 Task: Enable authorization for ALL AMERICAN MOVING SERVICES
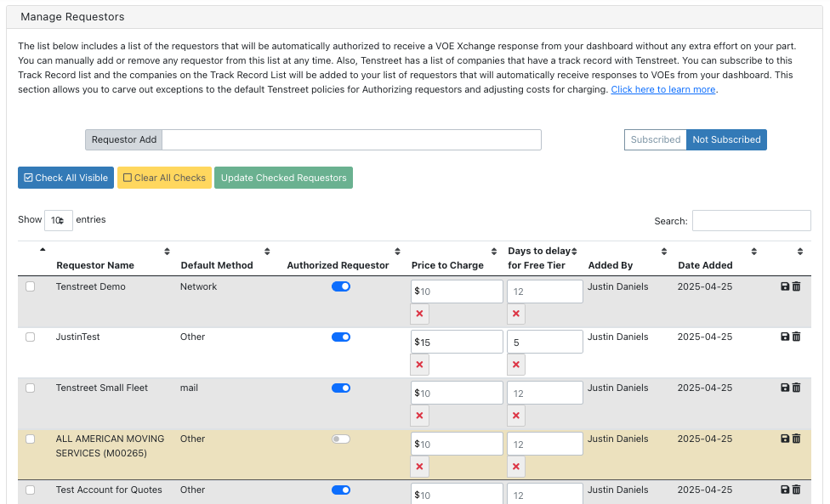pyautogui.click(x=340, y=439)
